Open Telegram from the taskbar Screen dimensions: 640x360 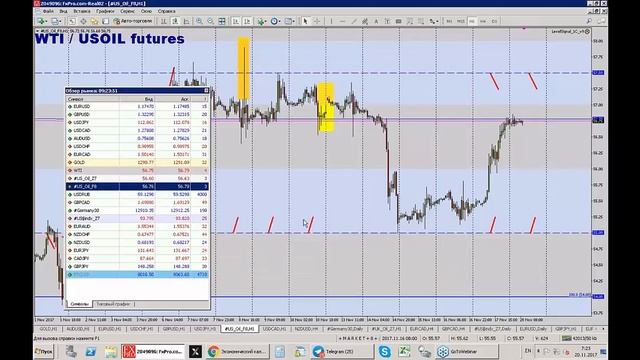(342, 351)
